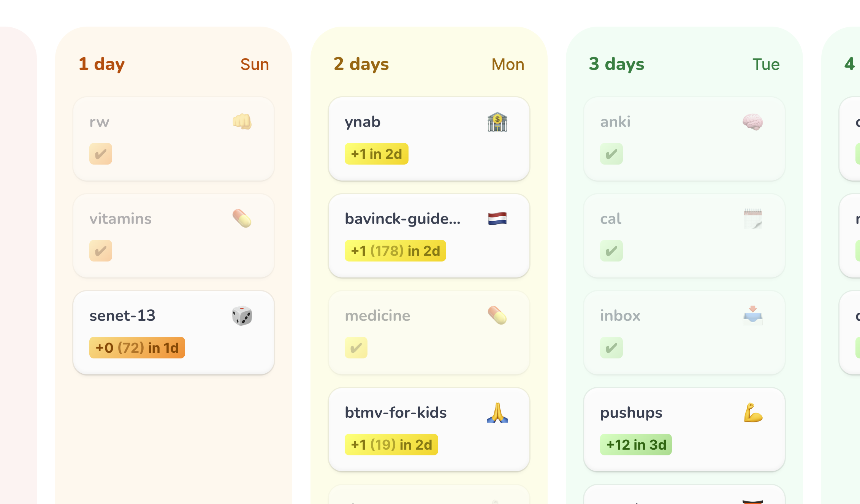Click the fist emoji on rw card
860x504 pixels.
242,122
